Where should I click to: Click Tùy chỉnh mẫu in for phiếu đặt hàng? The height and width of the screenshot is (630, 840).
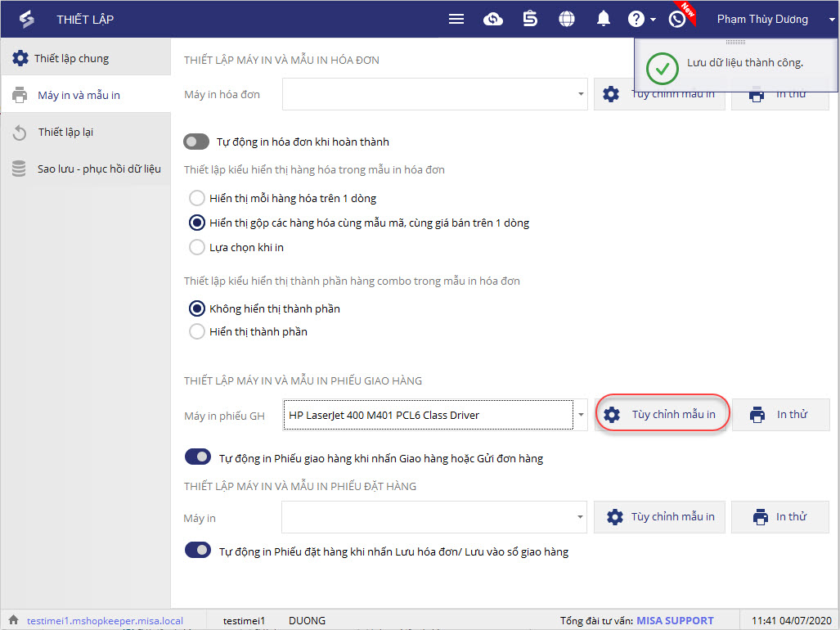[659, 517]
